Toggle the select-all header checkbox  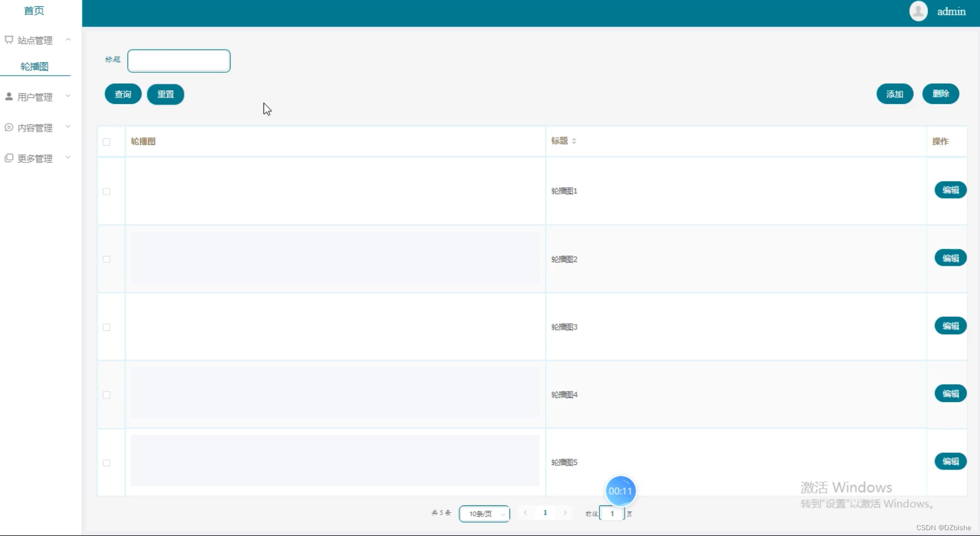(x=106, y=142)
